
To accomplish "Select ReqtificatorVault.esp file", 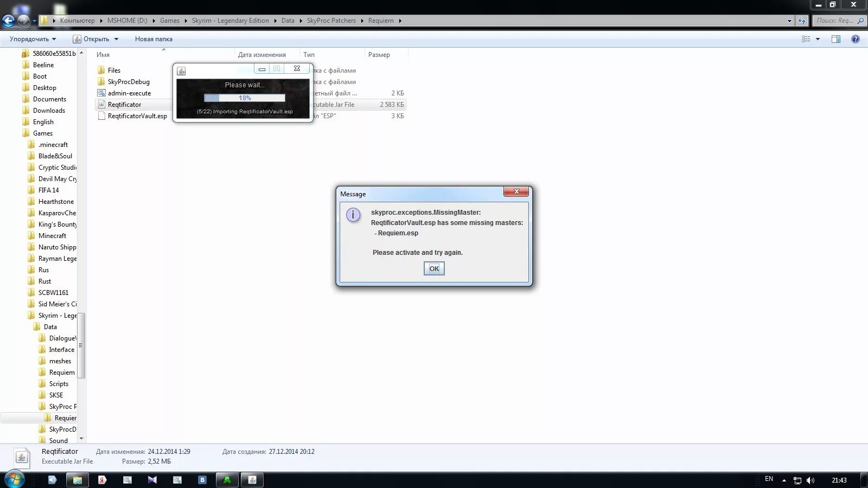I will [x=137, y=116].
